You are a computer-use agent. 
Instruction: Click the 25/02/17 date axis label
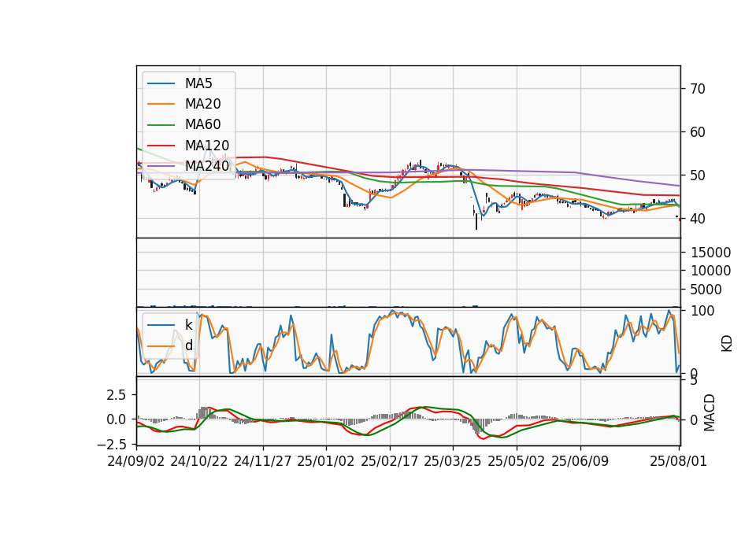point(390,461)
